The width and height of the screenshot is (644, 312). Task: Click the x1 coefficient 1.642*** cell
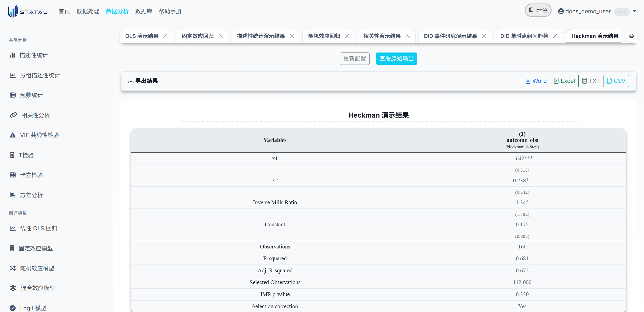coord(522,159)
